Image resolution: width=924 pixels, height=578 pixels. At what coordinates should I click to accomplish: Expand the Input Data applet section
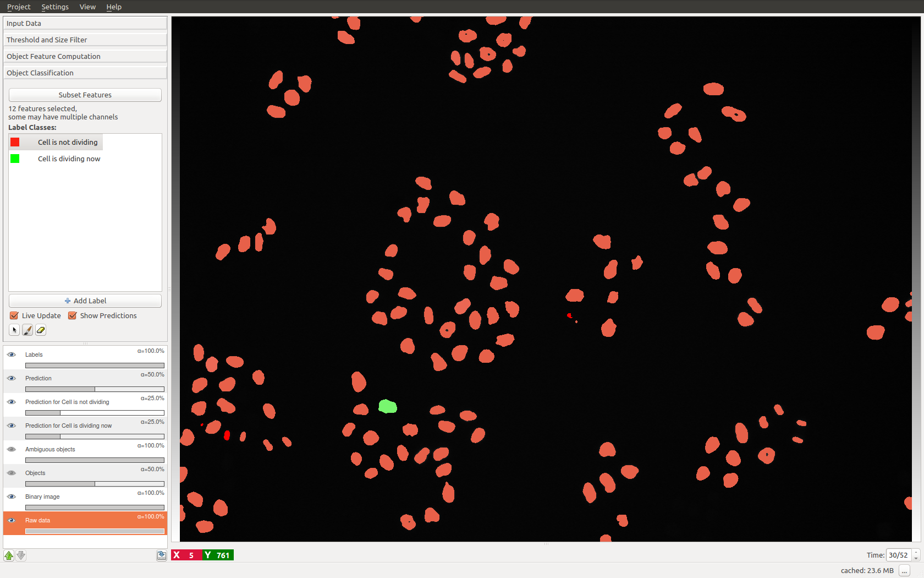(85, 23)
